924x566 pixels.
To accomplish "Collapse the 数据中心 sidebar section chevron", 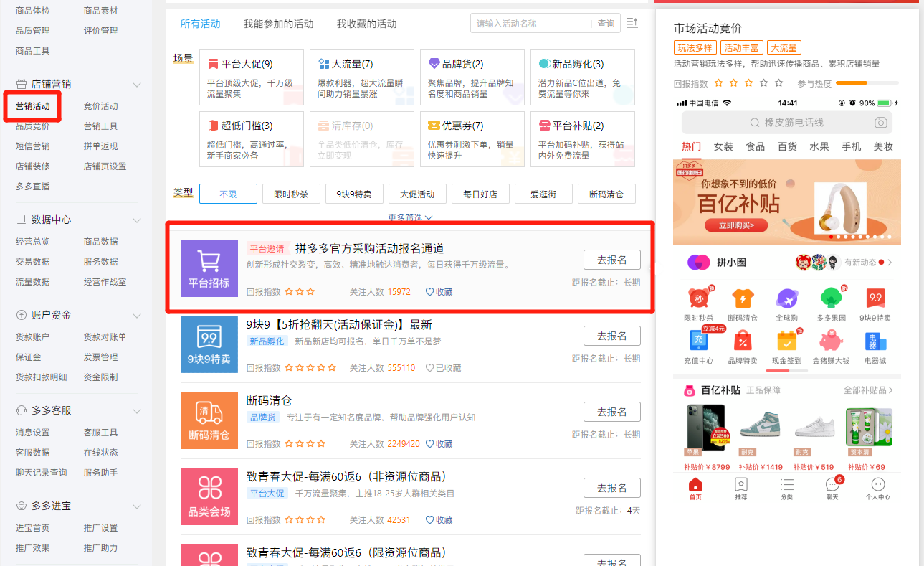I will pos(137,220).
